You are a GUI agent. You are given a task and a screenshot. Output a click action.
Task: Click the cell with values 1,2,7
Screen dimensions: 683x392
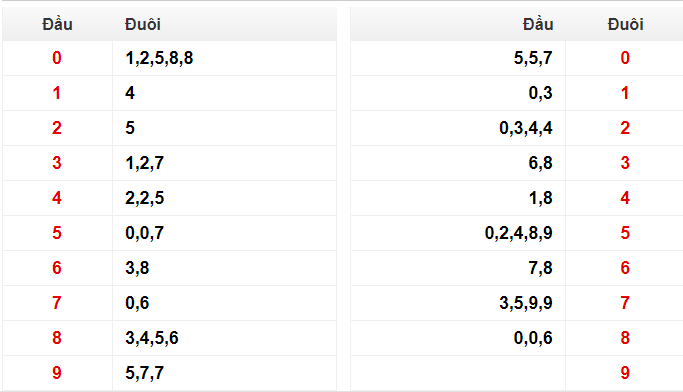224,163
